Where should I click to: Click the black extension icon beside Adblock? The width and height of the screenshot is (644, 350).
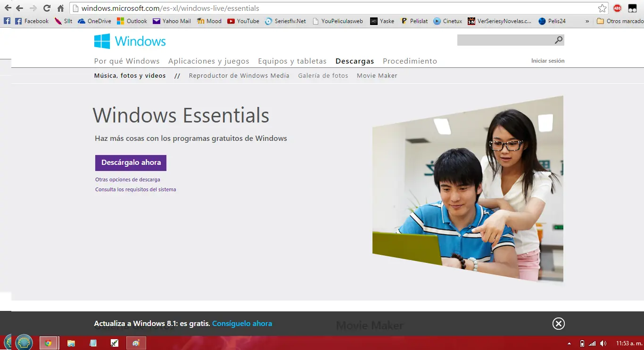pos(632,8)
